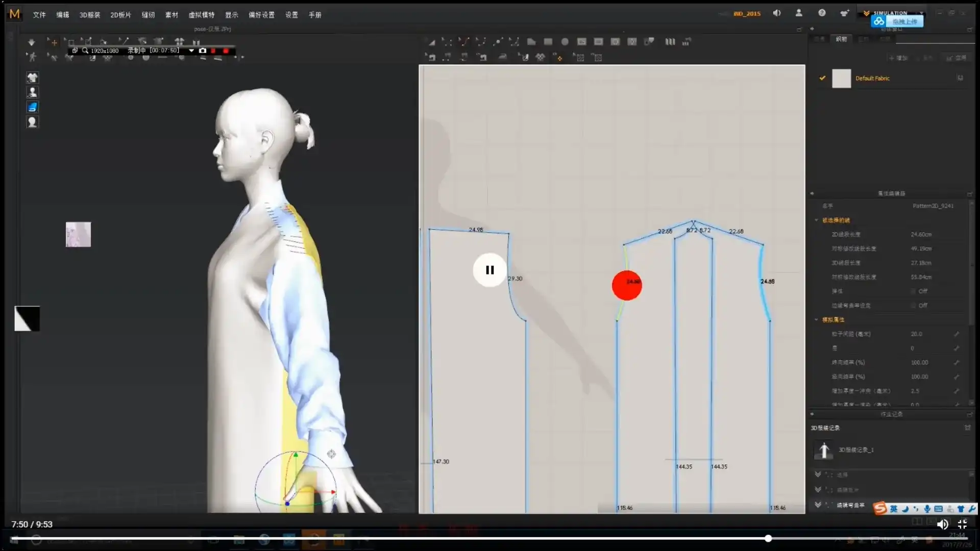Screen dimensions: 980x551
Task: Click the simulate down-arrow icon
Action: 31,42
